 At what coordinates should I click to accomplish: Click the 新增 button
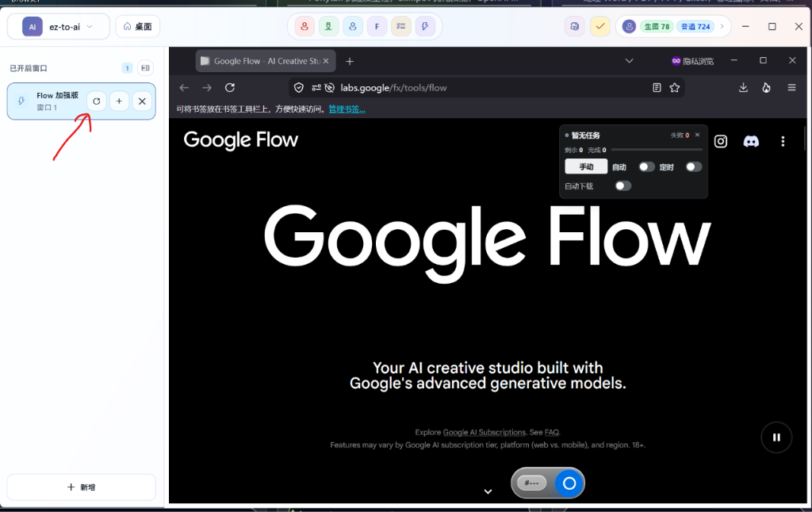point(82,487)
